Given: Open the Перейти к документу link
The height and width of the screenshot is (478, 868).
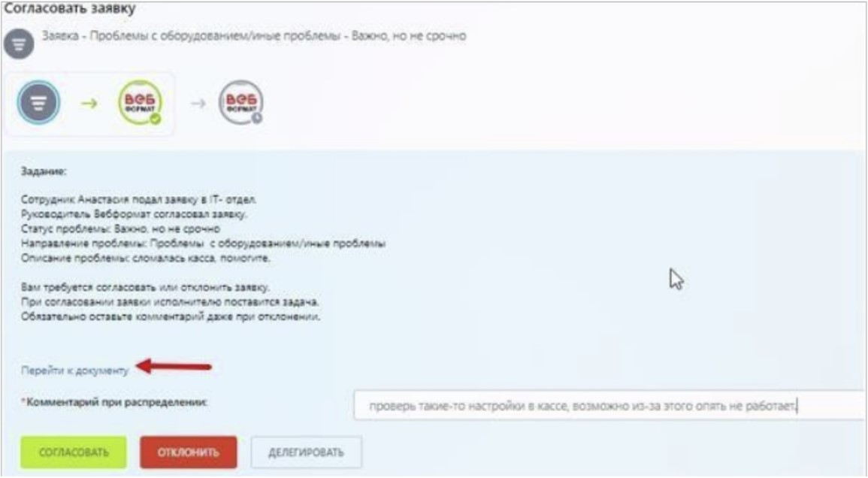Looking at the screenshot, I should tap(74, 370).
